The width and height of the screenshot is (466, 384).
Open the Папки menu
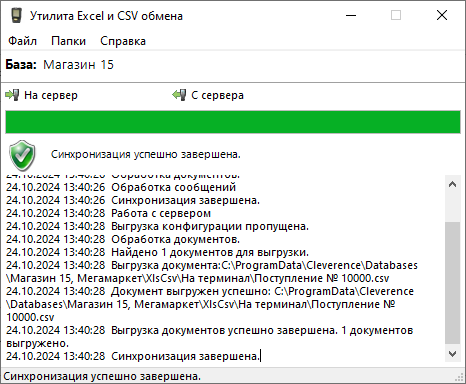pyautogui.click(x=68, y=41)
